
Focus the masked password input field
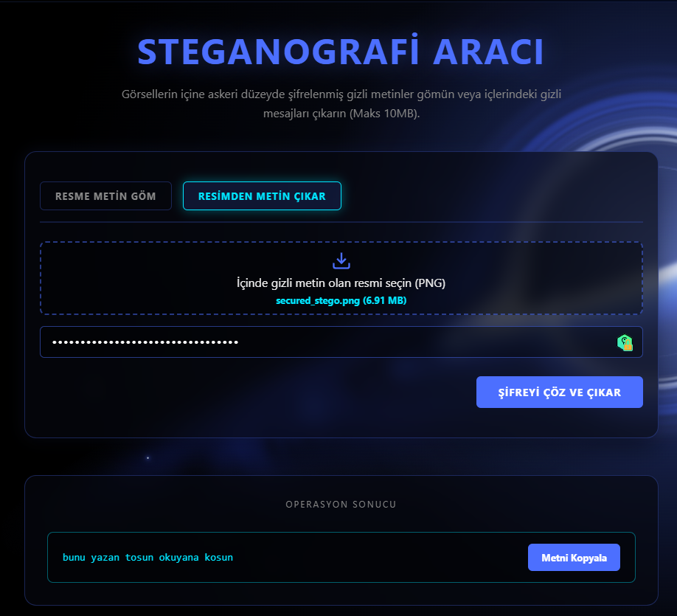tap(341, 342)
